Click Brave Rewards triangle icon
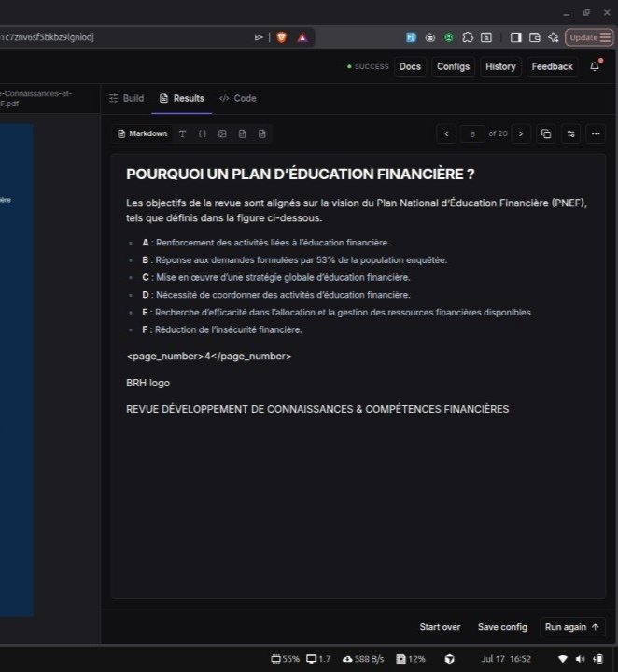 coord(302,37)
